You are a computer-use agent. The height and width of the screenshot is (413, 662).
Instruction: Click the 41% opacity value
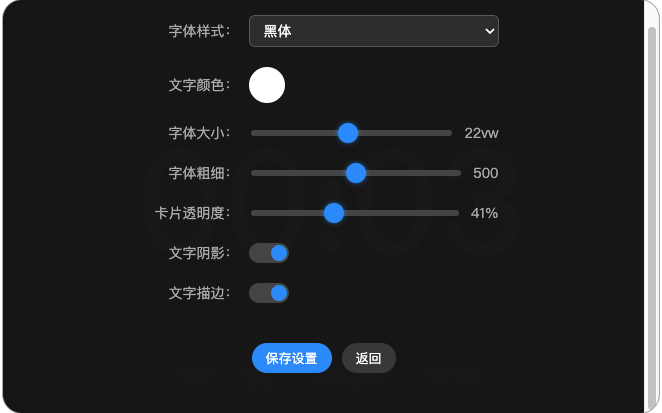(484, 213)
